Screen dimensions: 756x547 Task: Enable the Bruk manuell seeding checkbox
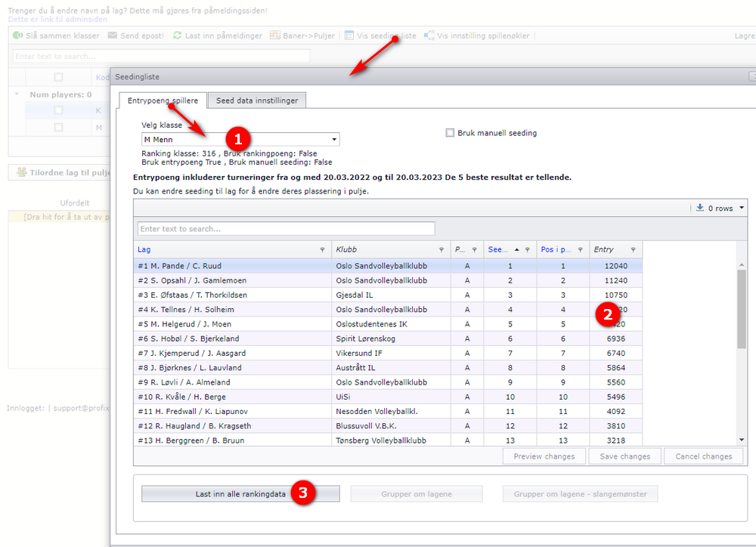pos(450,132)
